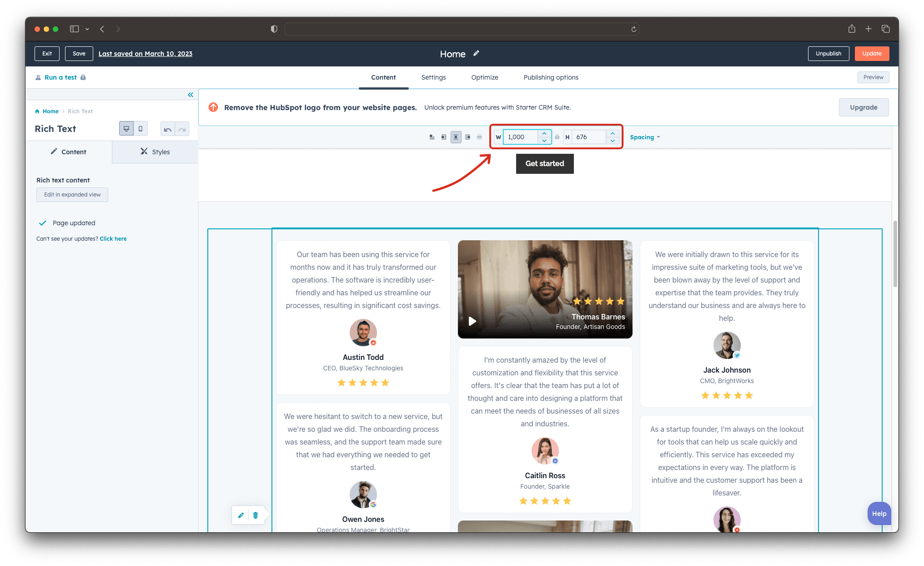Switch to the Optimize tab
Viewport: 924px width, 566px height.
click(x=485, y=77)
